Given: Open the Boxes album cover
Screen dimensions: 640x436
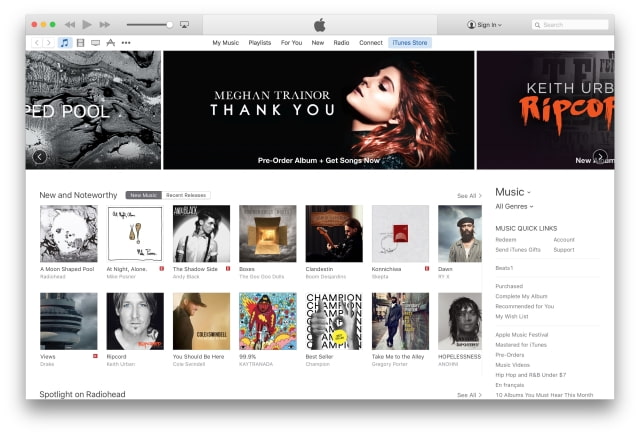Looking at the screenshot, I should [268, 234].
